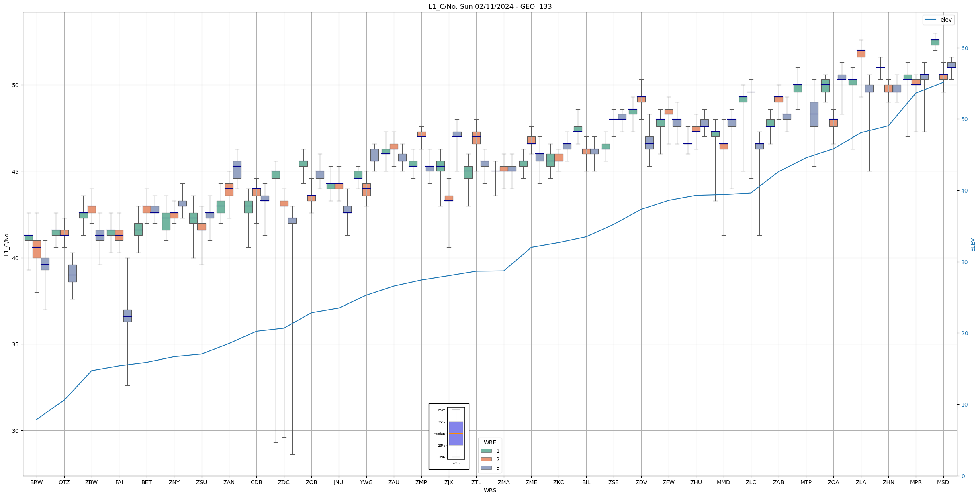
Task: Click the WRS x-axis title
Action: (x=490, y=490)
